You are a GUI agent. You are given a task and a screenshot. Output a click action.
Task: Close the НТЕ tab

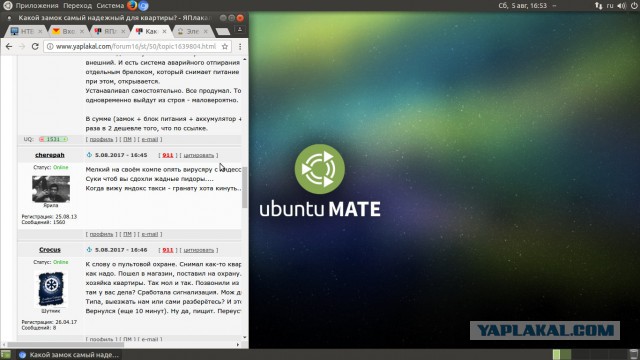coord(40,31)
